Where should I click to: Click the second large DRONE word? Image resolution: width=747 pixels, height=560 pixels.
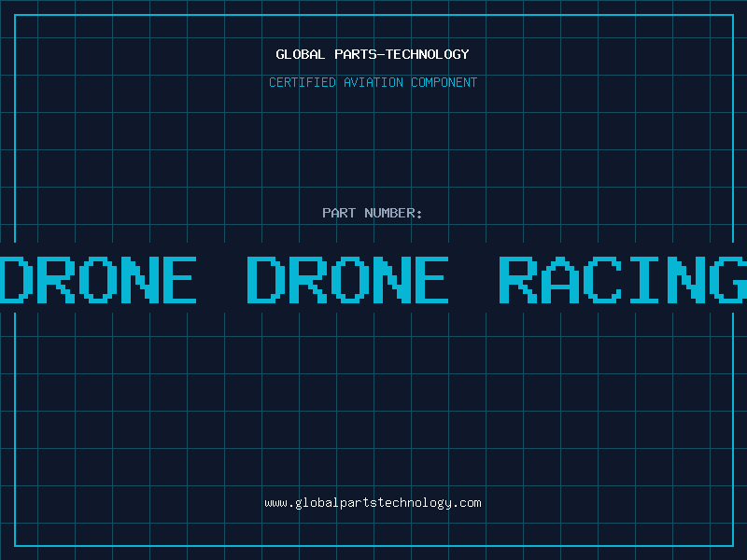pos(347,279)
